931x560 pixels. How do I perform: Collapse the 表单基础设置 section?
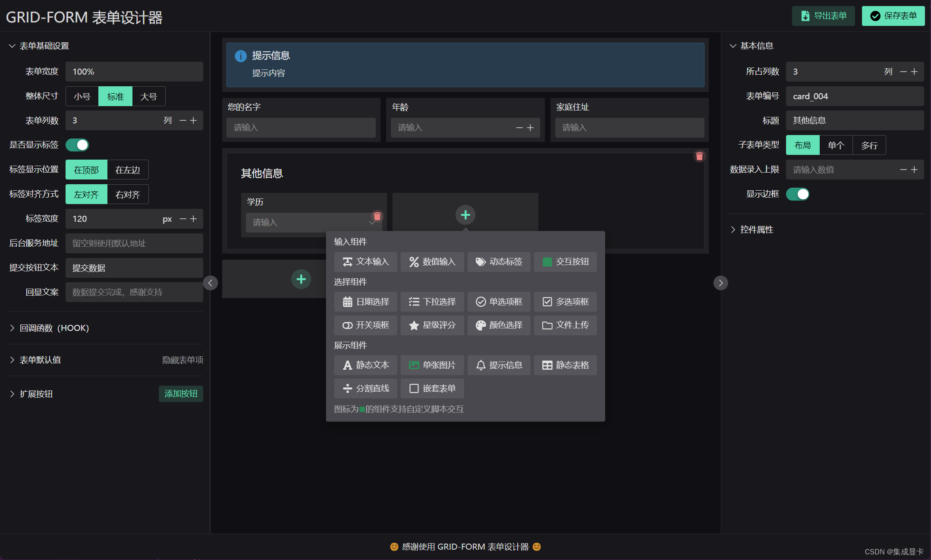pyautogui.click(x=44, y=46)
